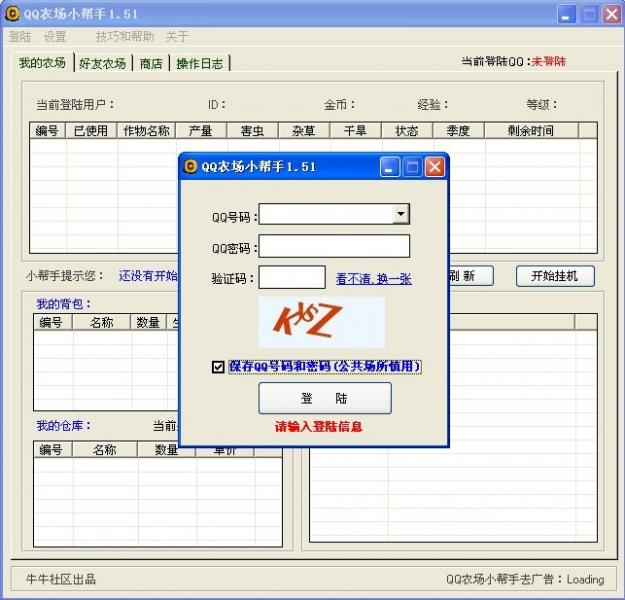Viewport: 625px width, 600px height.
Task: Click the main window title bar icon
Action: (x=12, y=14)
